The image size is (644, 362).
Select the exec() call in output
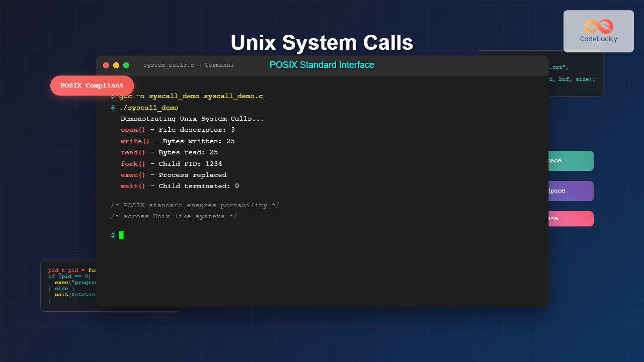(x=133, y=175)
